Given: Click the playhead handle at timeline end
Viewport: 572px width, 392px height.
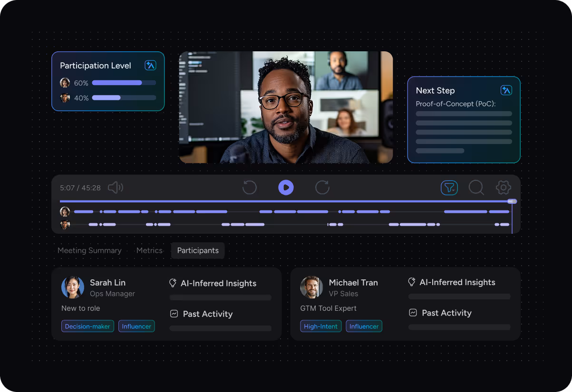Looking at the screenshot, I should point(512,201).
